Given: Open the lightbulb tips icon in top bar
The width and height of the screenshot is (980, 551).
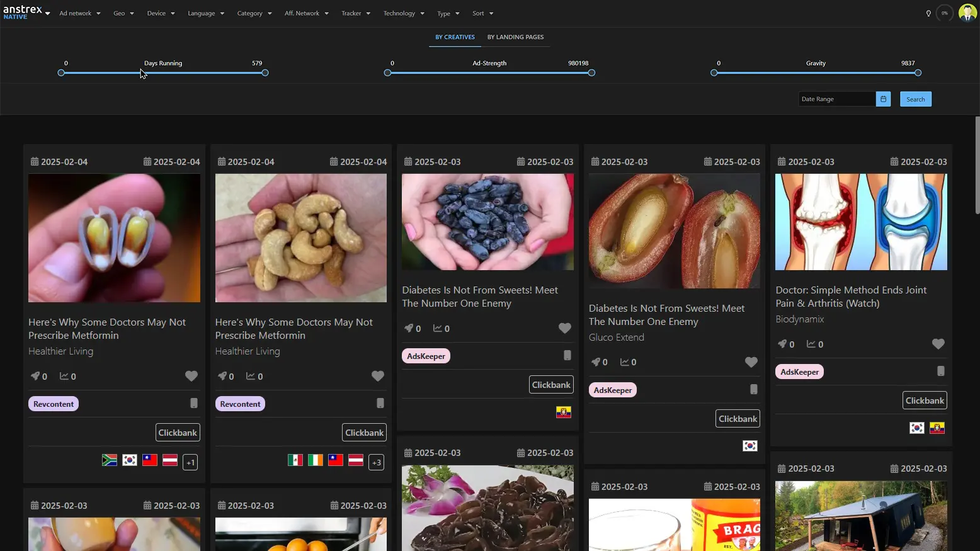Looking at the screenshot, I should [928, 13].
